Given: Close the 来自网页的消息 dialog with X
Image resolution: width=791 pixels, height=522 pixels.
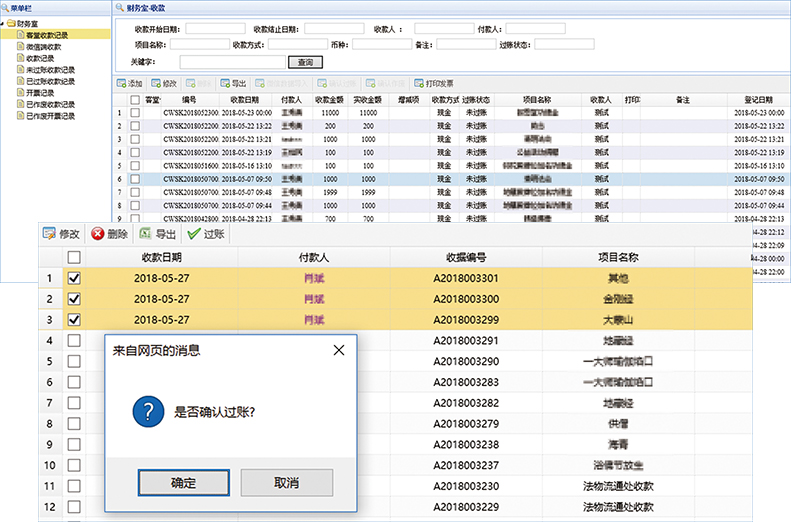Looking at the screenshot, I should (339, 350).
